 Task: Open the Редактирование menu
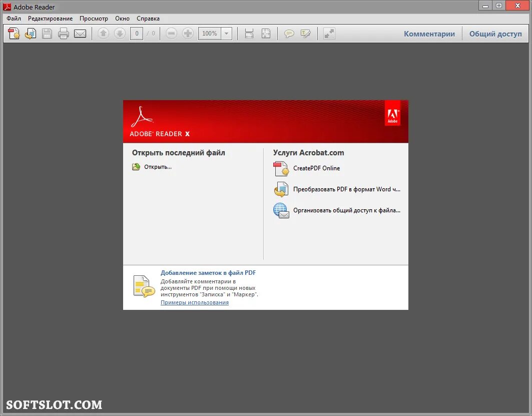point(50,19)
